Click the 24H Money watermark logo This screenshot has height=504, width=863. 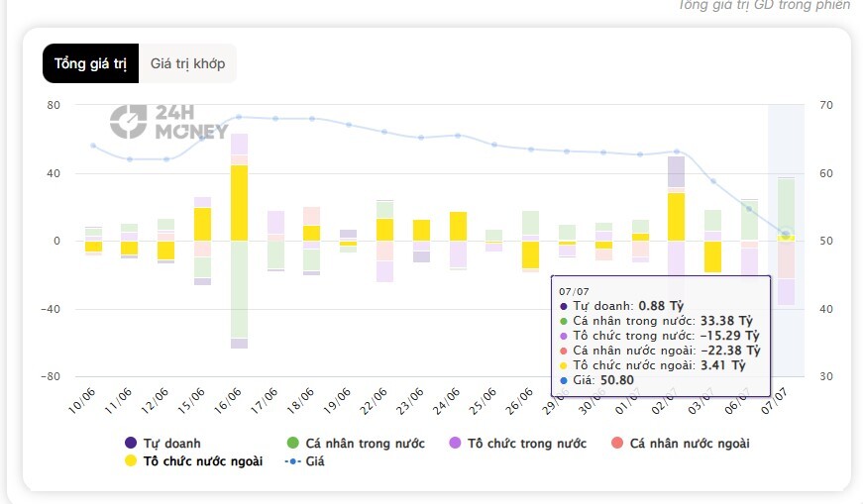[169, 122]
